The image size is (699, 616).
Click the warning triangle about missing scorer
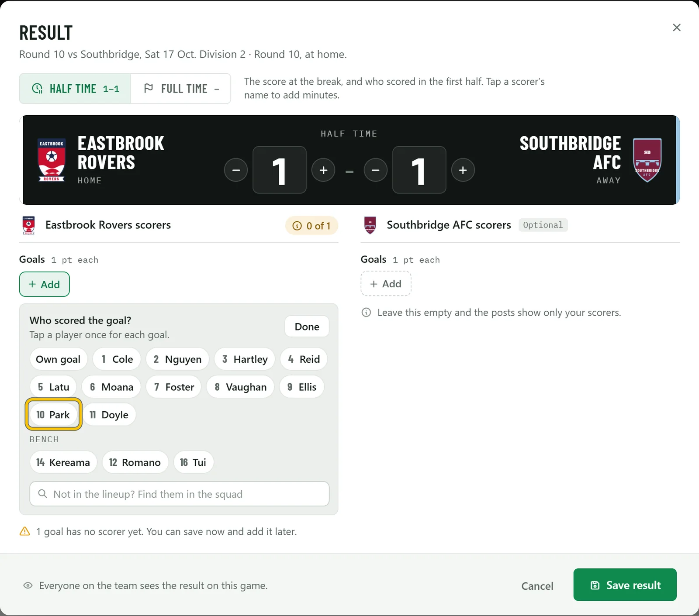coord(25,531)
